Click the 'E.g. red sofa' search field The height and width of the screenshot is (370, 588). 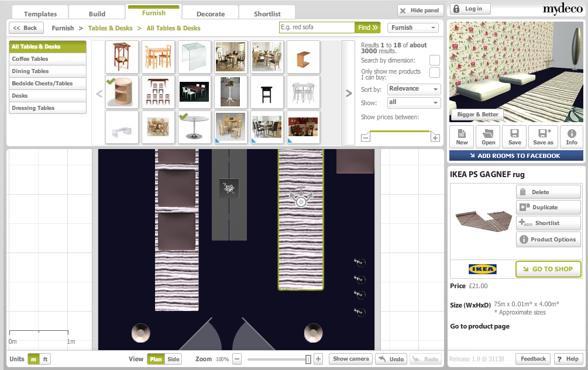pyautogui.click(x=317, y=27)
